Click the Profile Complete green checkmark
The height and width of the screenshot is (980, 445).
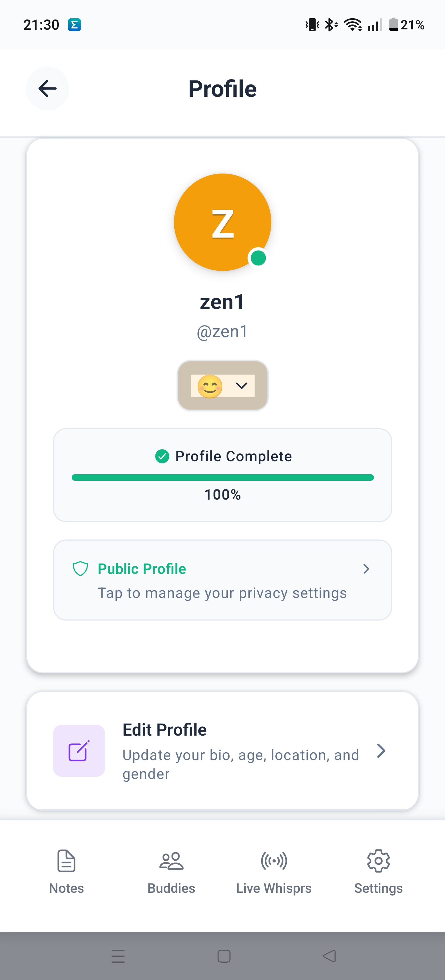tap(162, 456)
